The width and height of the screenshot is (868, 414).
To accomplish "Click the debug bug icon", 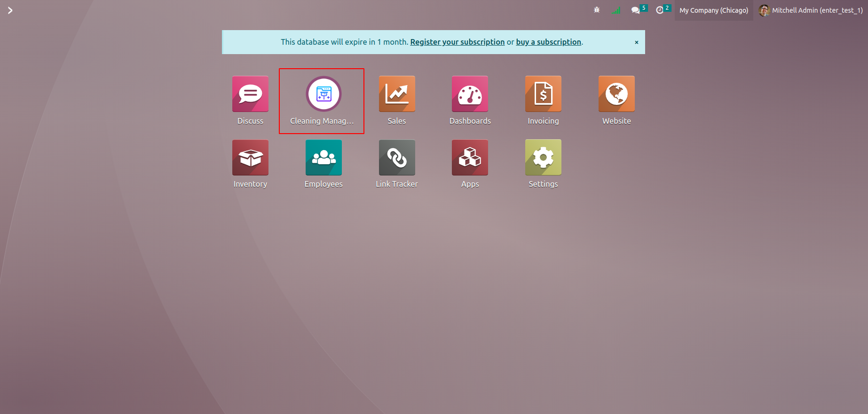I will 597,10.
